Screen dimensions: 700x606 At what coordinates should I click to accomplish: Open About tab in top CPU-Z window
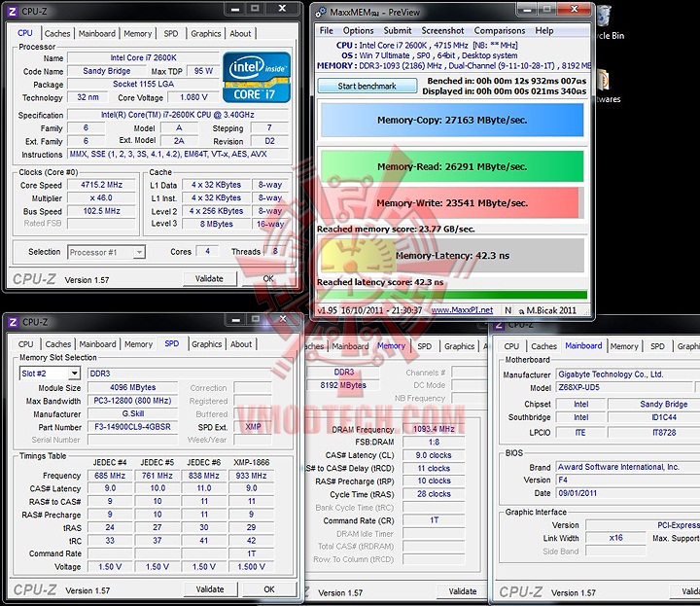coord(240,33)
